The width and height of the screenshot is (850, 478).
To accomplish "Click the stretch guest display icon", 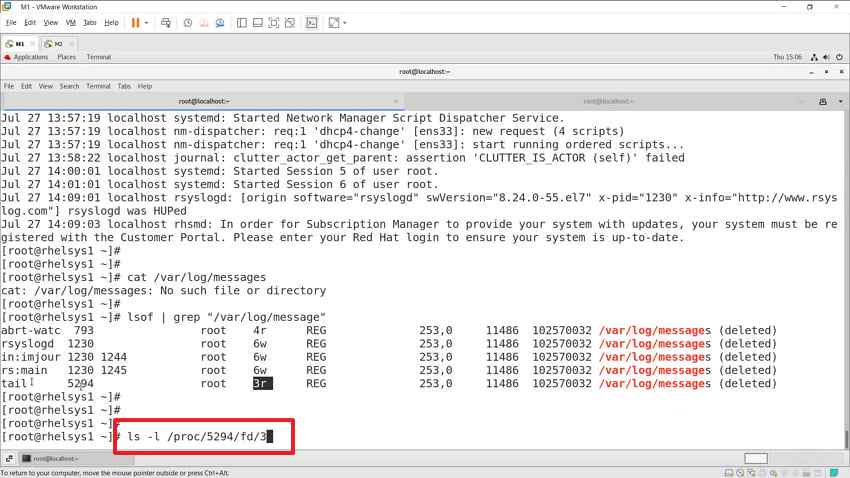I will 334,23.
